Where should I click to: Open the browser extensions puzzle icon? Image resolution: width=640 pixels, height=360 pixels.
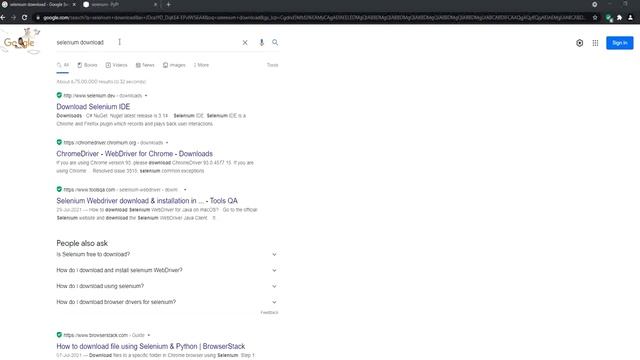click(620, 18)
